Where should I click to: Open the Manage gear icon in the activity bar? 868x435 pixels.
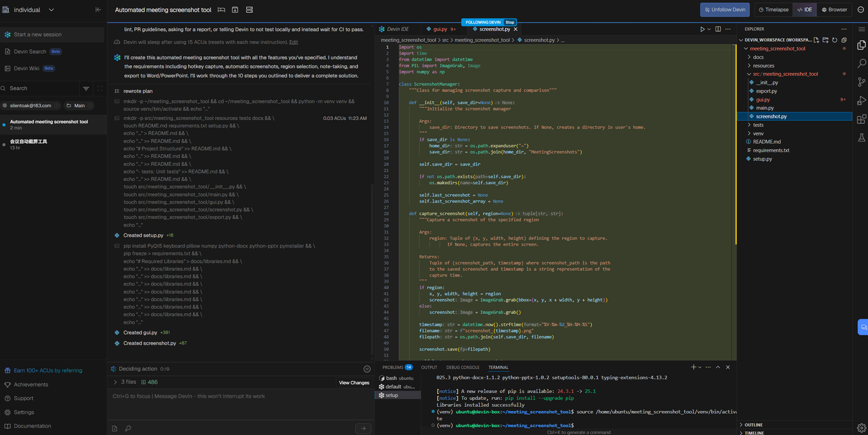tap(862, 428)
